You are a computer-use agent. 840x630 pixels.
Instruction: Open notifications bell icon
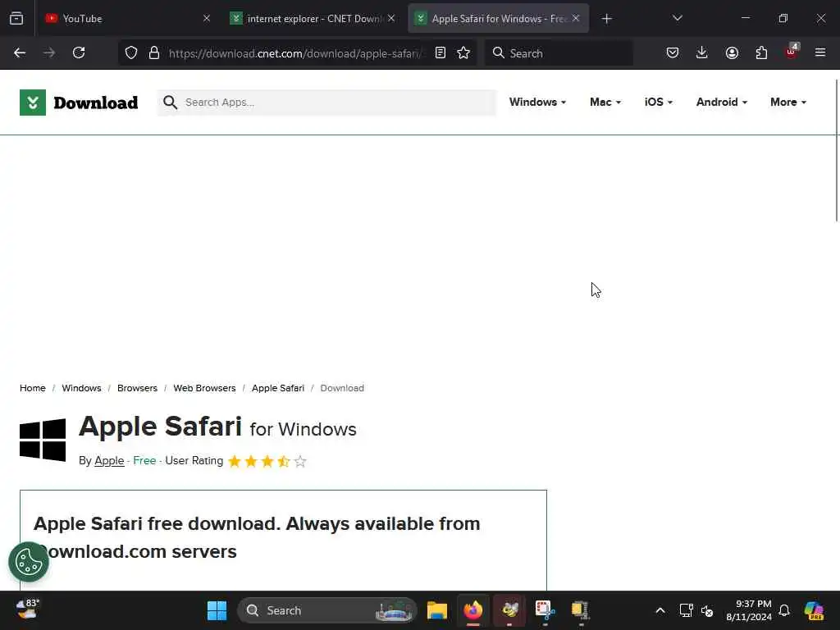click(784, 610)
